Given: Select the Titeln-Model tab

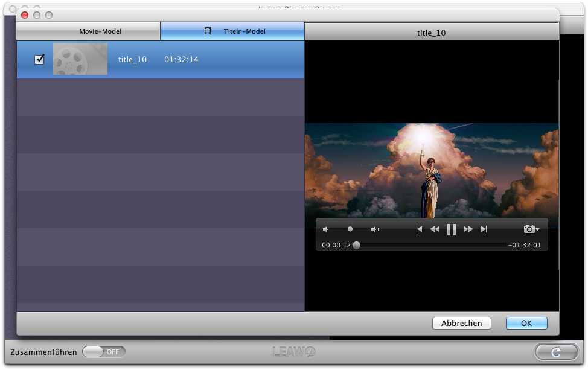Looking at the screenshot, I should point(232,31).
